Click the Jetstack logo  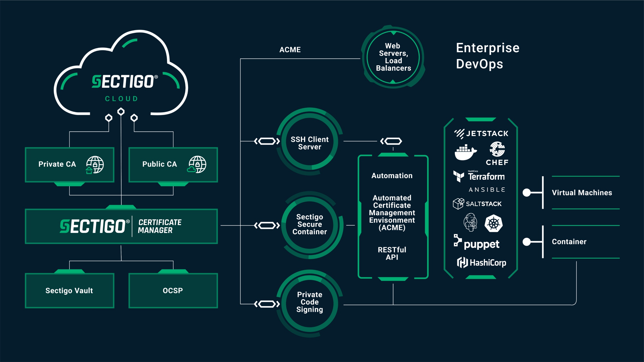(481, 134)
